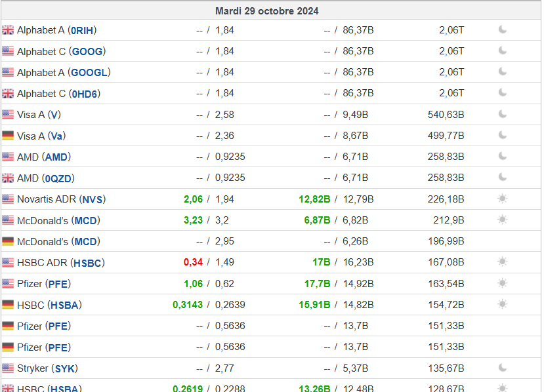Click the green 6,87B revenue figure
This screenshot has width=544, height=392.
(317, 220)
